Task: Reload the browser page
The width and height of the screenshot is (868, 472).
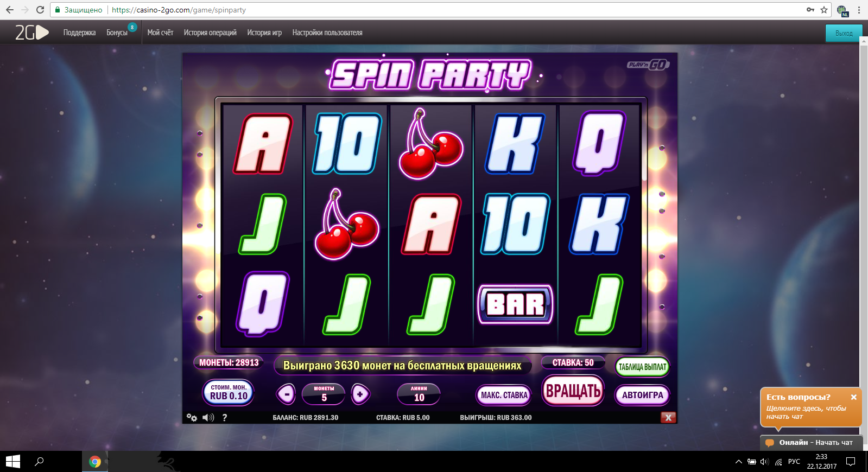Action: pos(40,10)
